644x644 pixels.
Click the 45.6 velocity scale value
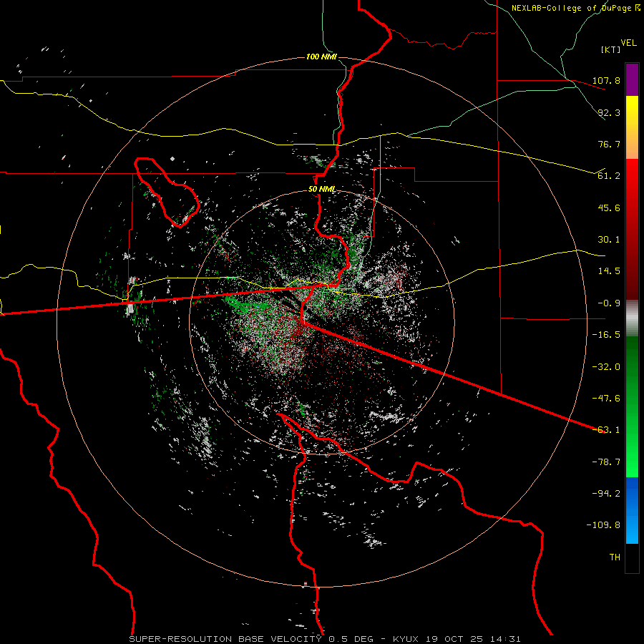click(x=609, y=208)
